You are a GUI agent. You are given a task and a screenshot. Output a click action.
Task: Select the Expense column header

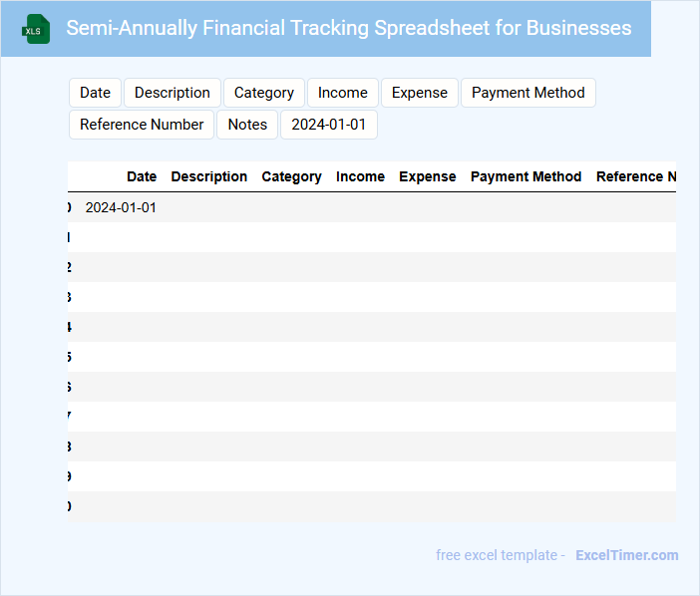(427, 176)
